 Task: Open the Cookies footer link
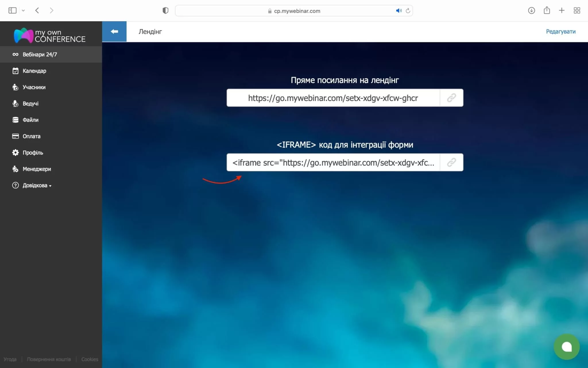pyautogui.click(x=90, y=359)
